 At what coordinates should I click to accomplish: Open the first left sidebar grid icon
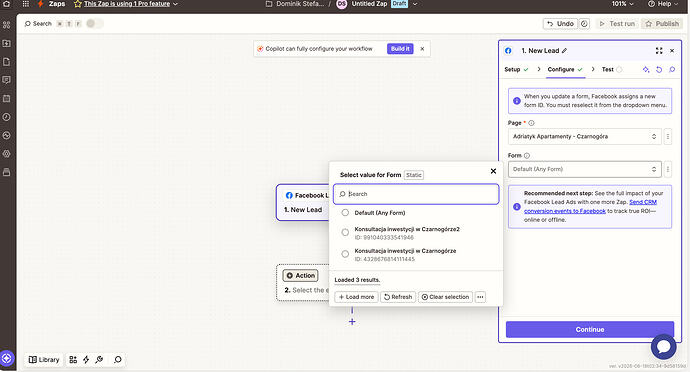click(7, 25)
